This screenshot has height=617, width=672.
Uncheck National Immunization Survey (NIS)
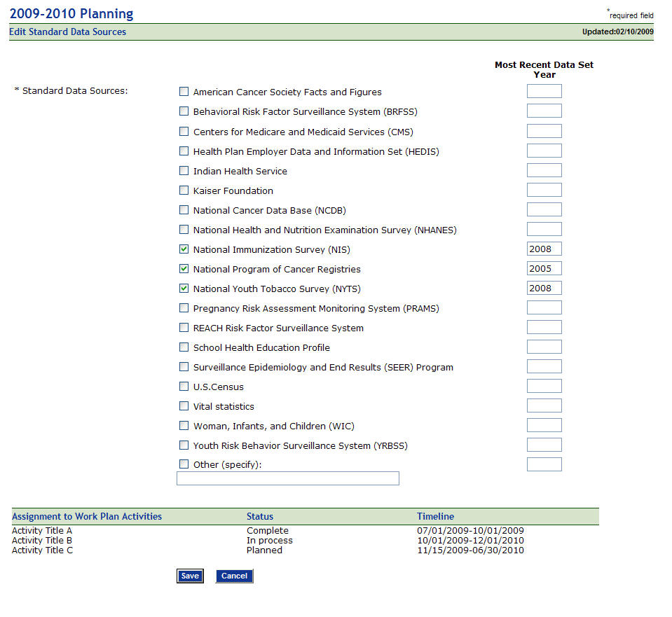[184, 249]
